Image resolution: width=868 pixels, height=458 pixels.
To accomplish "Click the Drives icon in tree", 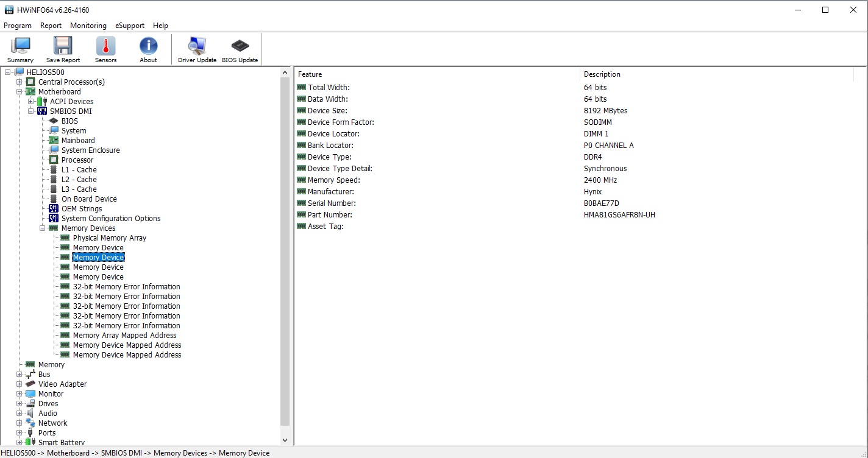I will [x=30, y=404].
